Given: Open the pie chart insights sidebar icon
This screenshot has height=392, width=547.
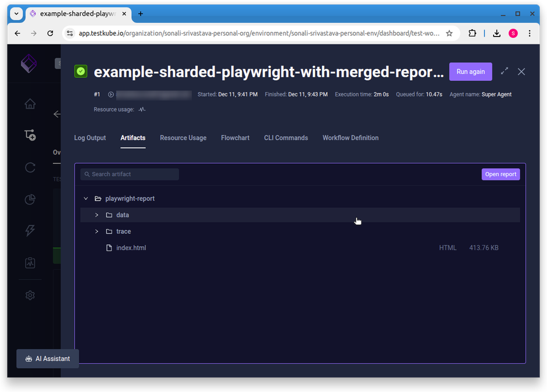Looking at the screenshot, I should click(30, 199).
